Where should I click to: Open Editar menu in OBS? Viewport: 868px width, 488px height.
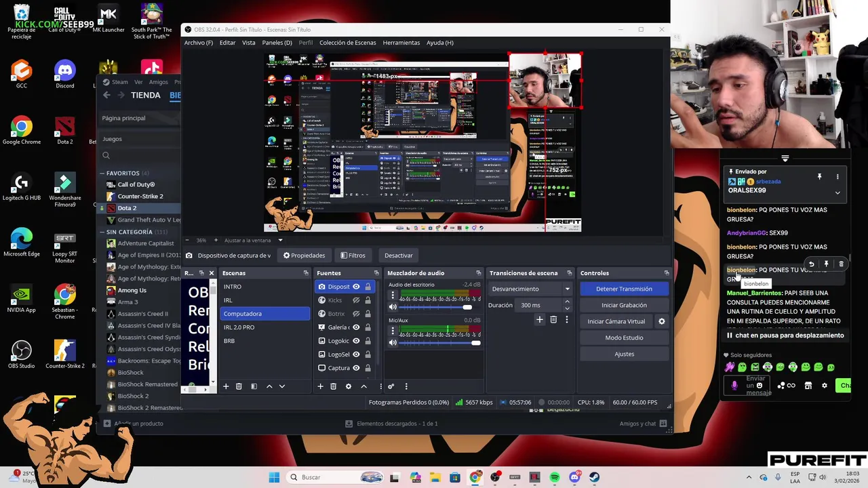tap(227, 43)
